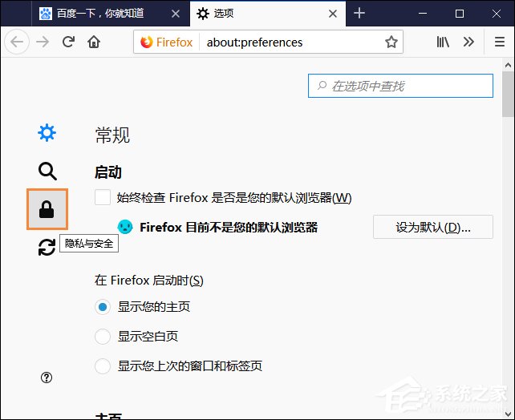Click the scrollbar up arrow
515x420 pixels.
click(x=508, y=65)
